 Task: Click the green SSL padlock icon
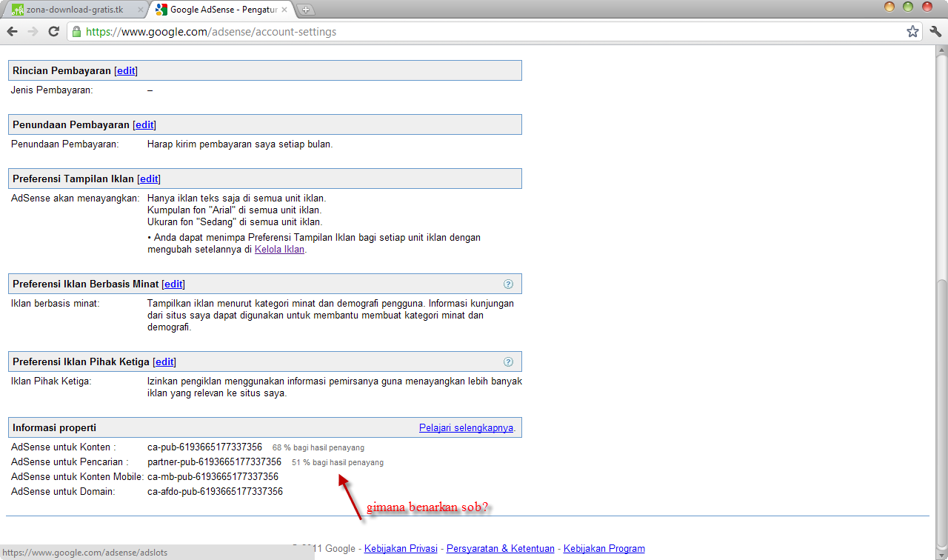75,32
